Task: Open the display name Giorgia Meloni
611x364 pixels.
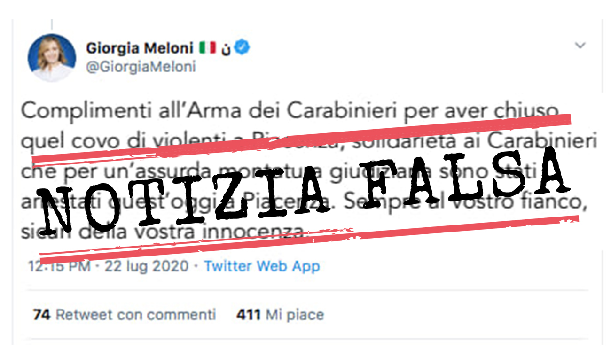Action: point(140,48)
